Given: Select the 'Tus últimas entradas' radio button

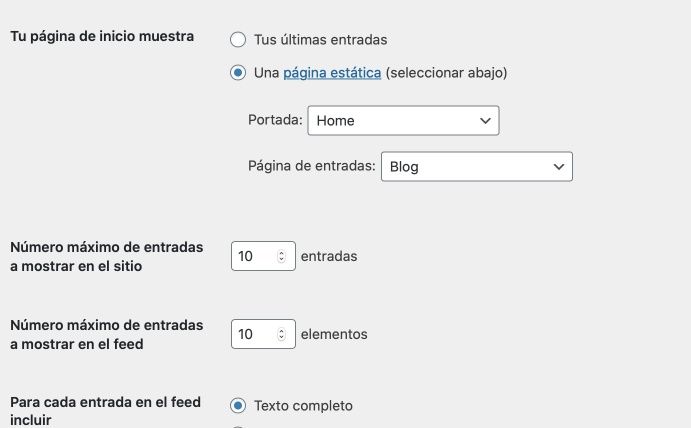Looking at the screenshot, I should tap(238, 40).
